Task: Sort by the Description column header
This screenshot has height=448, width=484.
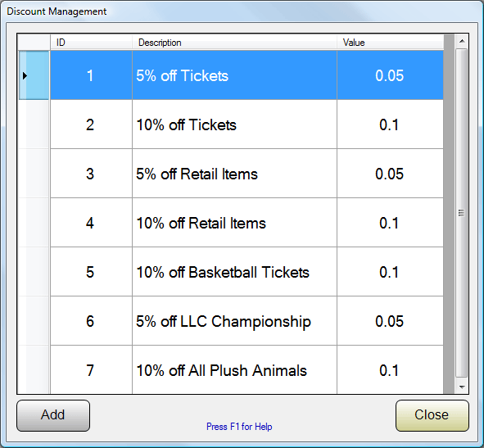Action: coord(234,43)
